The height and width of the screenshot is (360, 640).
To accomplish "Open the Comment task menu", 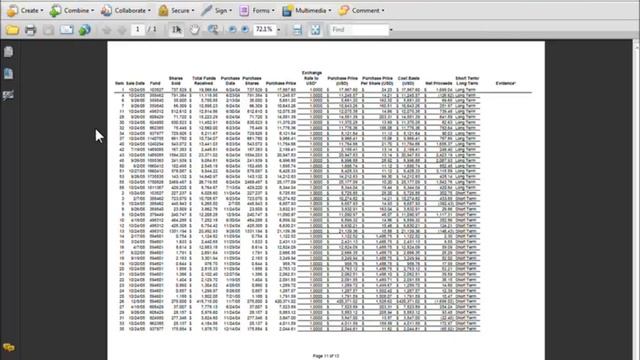I will (x=362, y=11).
